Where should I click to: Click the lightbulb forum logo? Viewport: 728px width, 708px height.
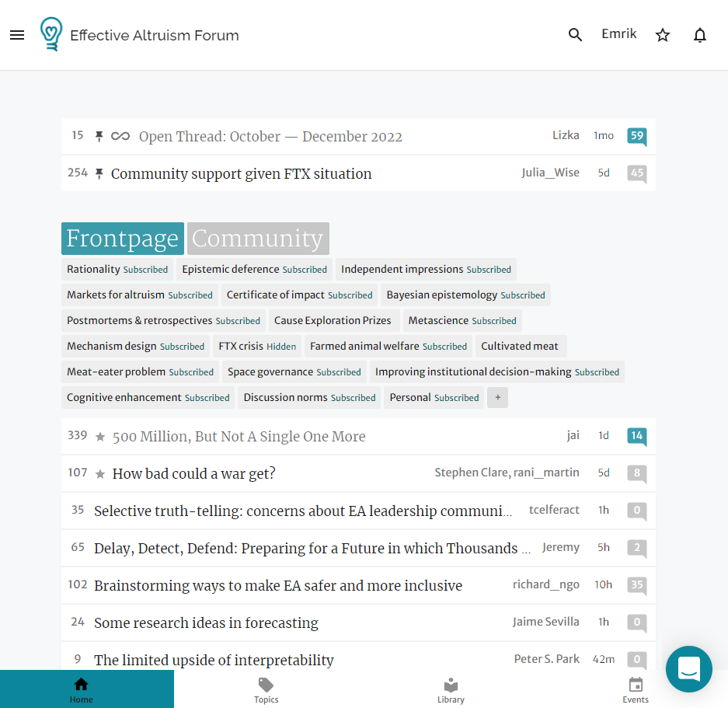(x=51, y=34)
